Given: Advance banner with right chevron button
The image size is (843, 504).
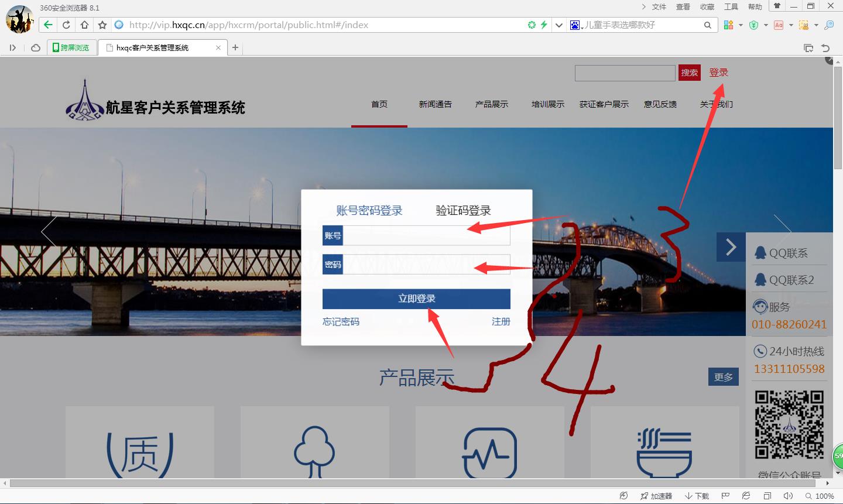Looking at the screenshot, I should [x=731, y=247].
